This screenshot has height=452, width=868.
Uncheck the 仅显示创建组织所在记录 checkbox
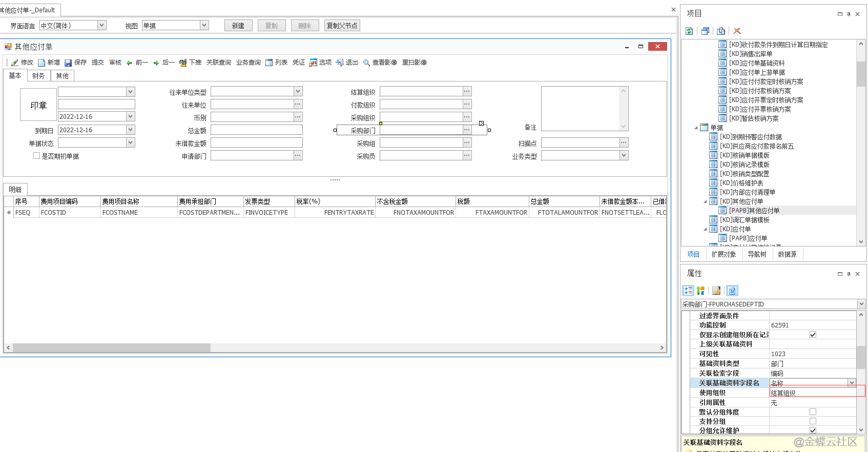pos(813,335)
